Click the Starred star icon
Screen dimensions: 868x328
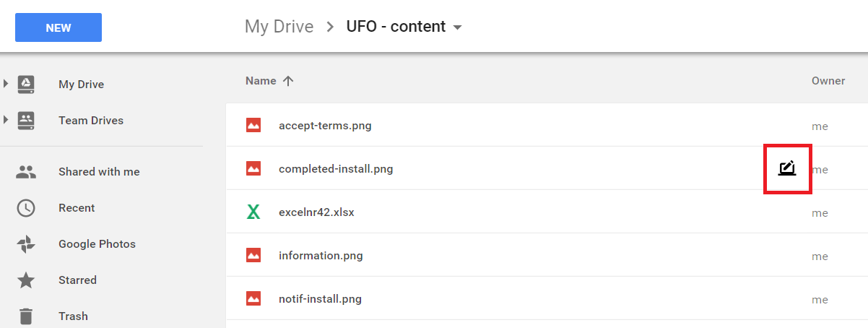(26, 280)
